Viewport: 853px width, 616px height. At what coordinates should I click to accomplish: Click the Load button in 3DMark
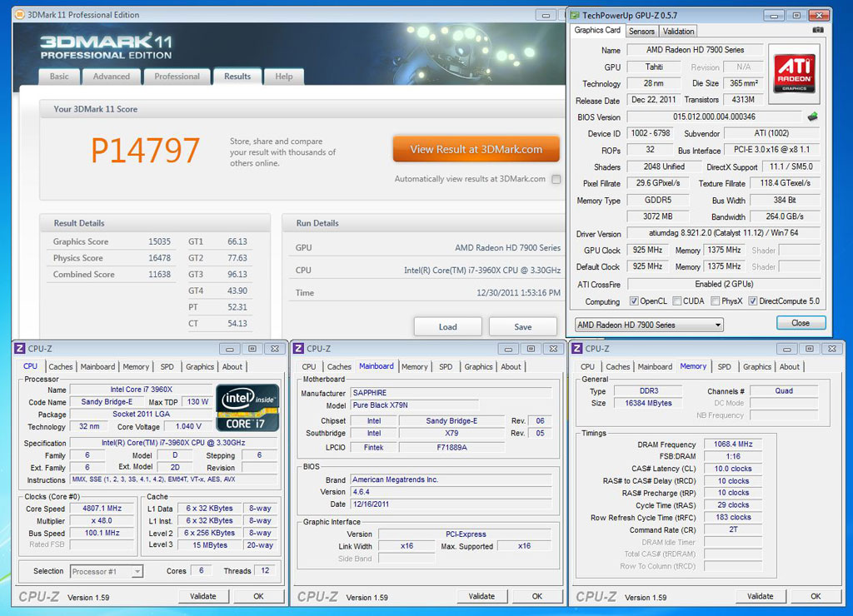tap(447, 327)
